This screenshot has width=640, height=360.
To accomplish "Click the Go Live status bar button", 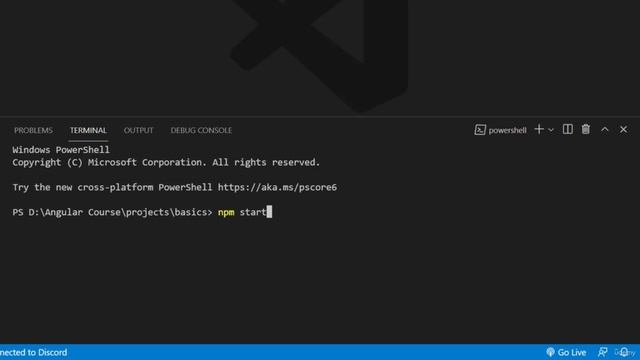I will pyautogui.click(x=566, y=352).
